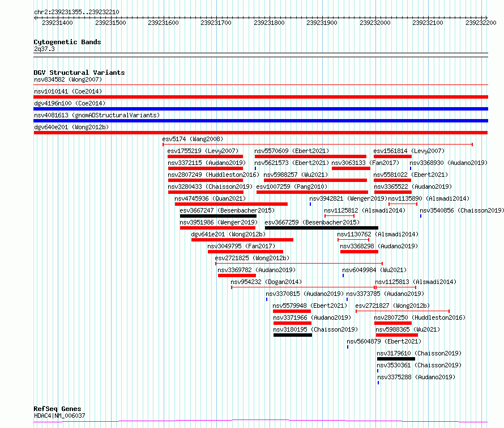The image size is (504, 428).
Task: Click ruler position 239231500
Action: (110, 23)
